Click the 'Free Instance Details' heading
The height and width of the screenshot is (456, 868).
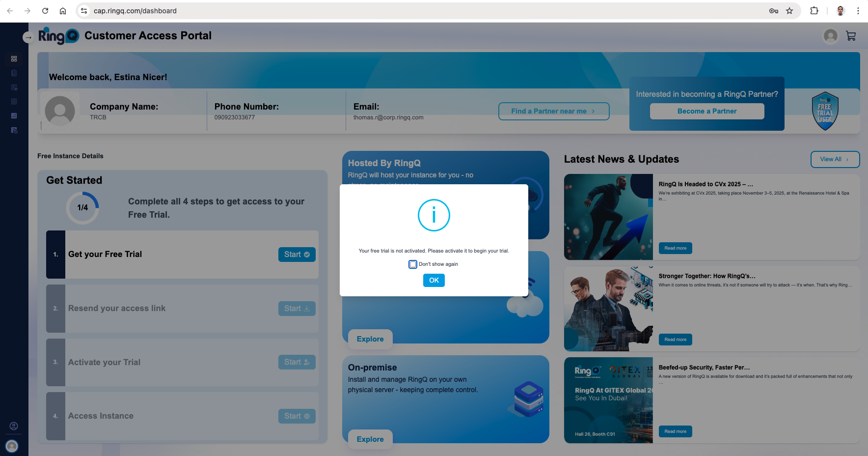pyautogui.click(x=70, y=156)
